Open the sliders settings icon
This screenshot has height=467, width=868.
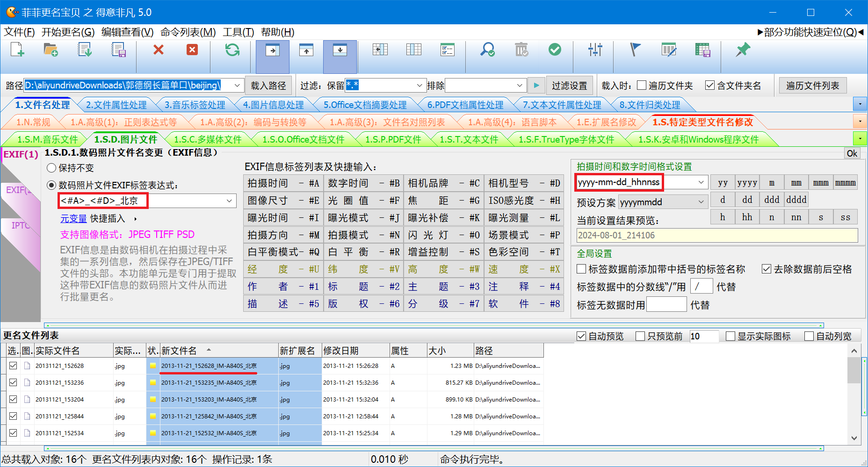click(x=595, y=50)
